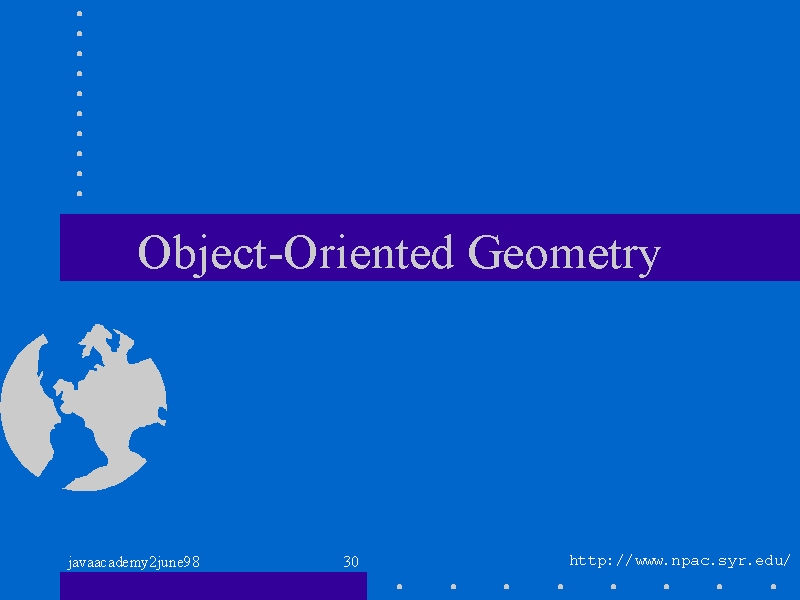
Task: Click the fourth dot in the bottom horizontal row
Action: pos(560,587)
